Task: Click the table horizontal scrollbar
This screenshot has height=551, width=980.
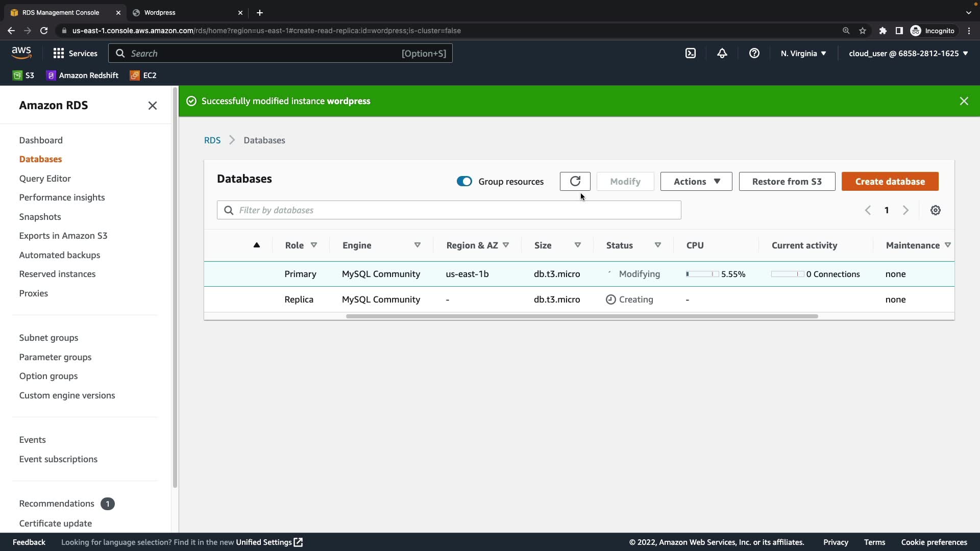Action: [582, 316]
